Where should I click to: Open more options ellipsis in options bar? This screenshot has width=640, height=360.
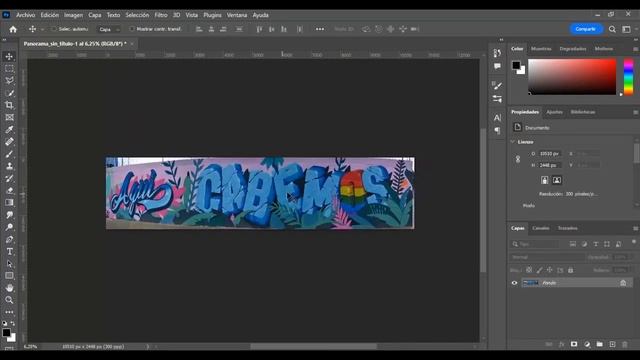point(320,29)
